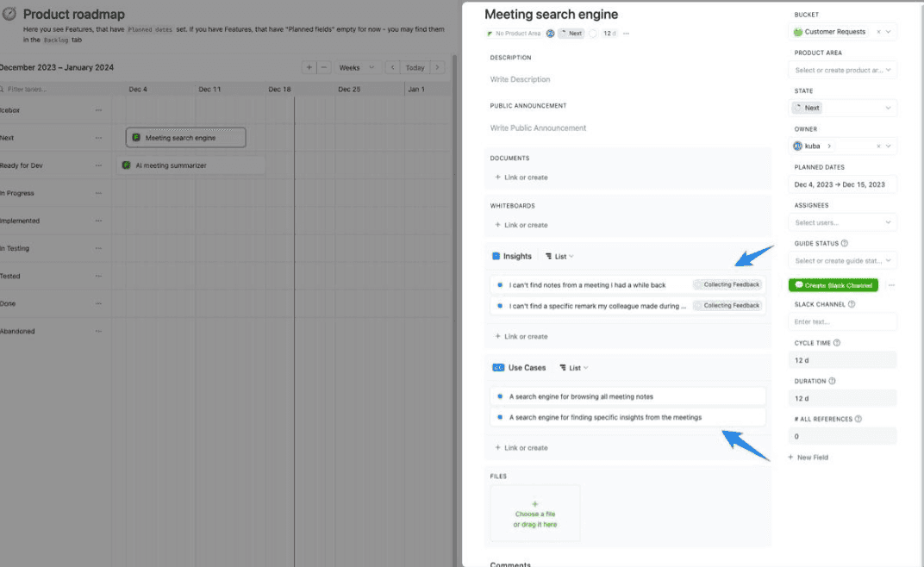
Task: Click the Cycle Time help icon
Action: [837, 343]
